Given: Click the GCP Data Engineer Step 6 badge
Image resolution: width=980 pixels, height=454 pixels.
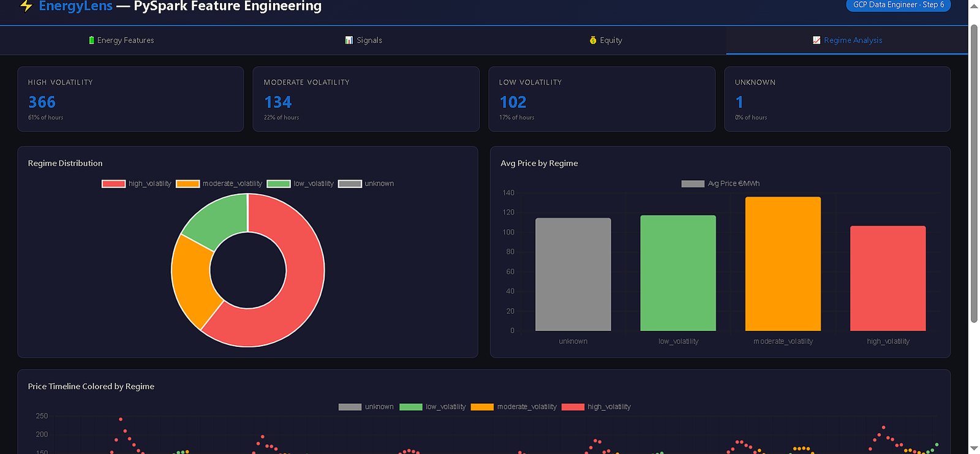Looking at the screenshot, I should tap(898, 5).
